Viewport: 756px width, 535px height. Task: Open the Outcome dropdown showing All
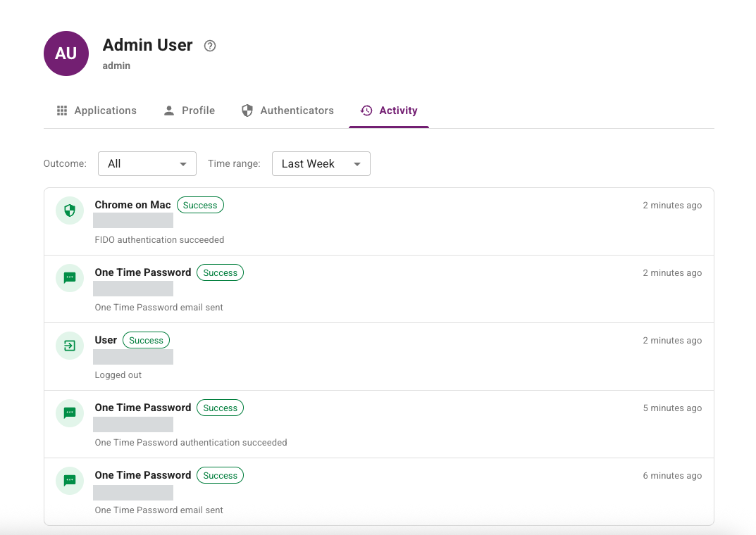coord(147,164)
